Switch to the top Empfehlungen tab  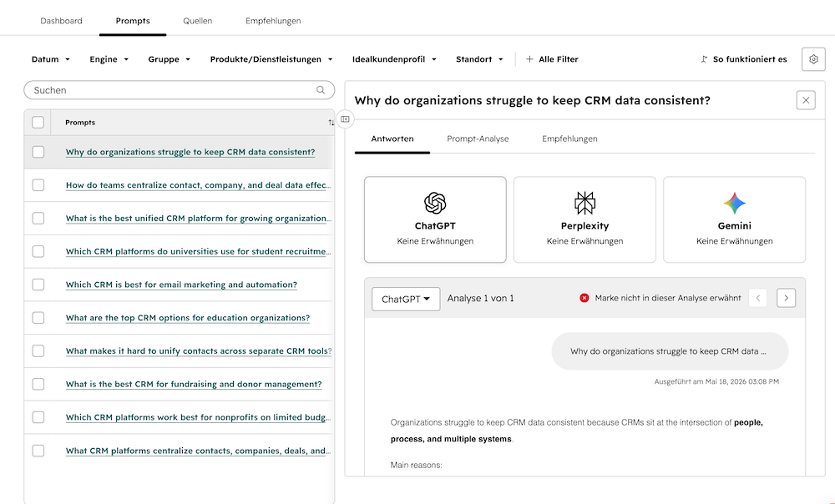[x=273, y=21]
